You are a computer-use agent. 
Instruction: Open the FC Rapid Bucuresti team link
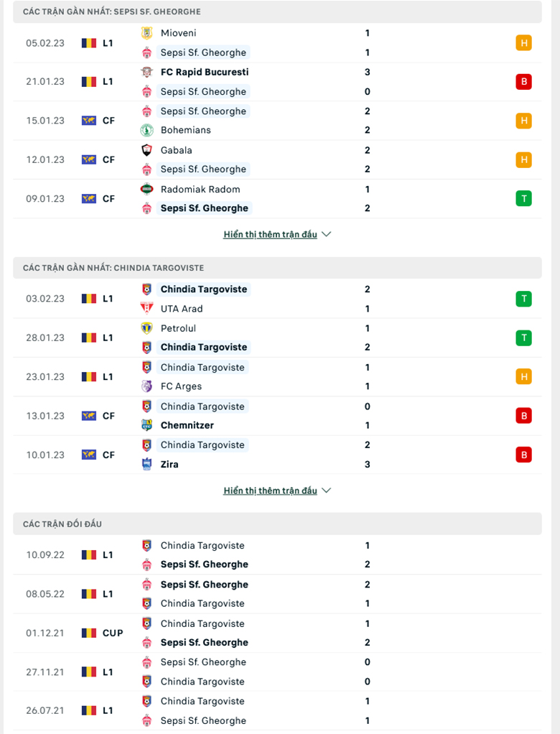pyautogui.click(x=205, y=73)
